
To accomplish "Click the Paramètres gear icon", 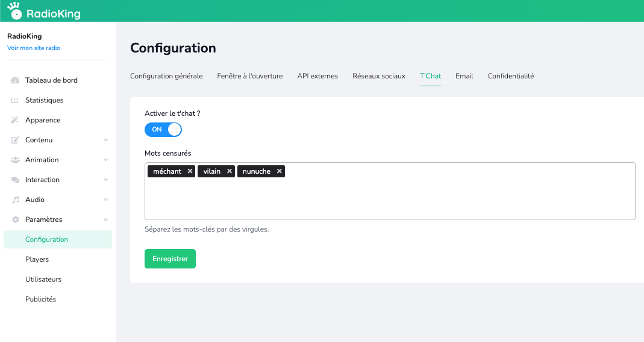I will [x=16, y=220].
